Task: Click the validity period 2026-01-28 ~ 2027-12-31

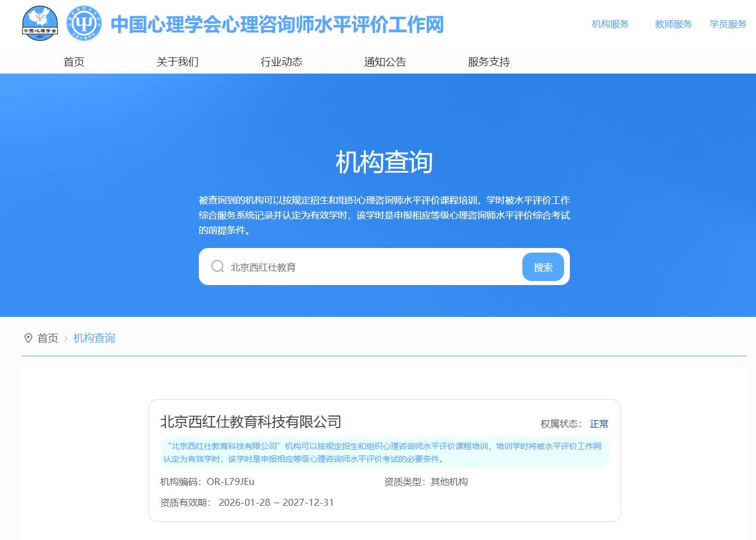Action: pyautogui.click(x=276, y=503)
